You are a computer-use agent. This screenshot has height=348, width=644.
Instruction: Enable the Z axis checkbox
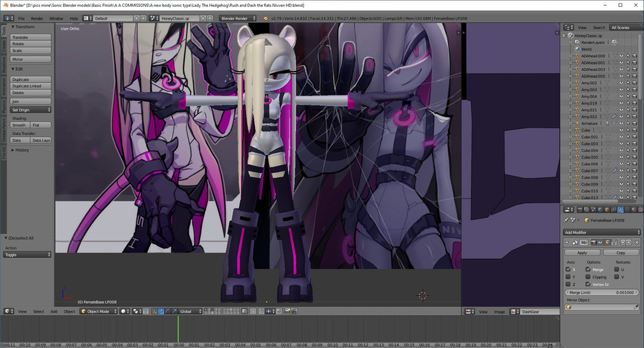point(568,284)
